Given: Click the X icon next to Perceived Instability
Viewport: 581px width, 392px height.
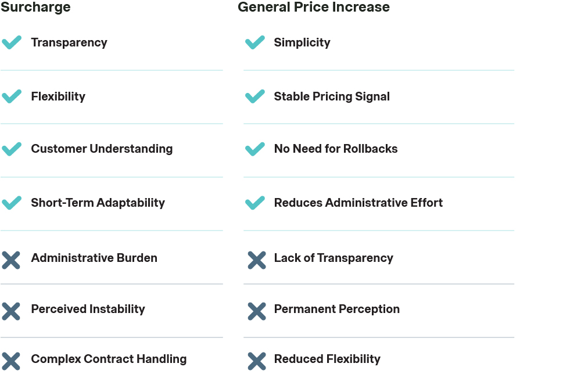Looking at the screenshot, I should 11,311.
